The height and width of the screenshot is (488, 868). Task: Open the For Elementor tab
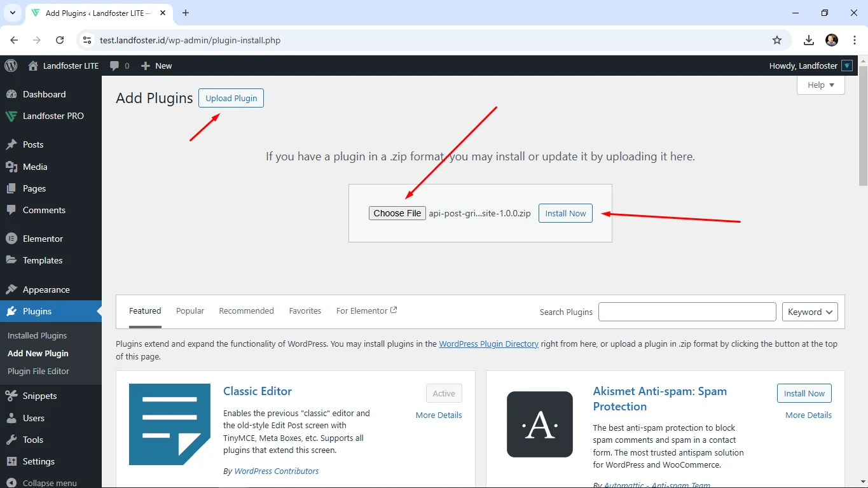pyautogui.click(x=366, y=311)
